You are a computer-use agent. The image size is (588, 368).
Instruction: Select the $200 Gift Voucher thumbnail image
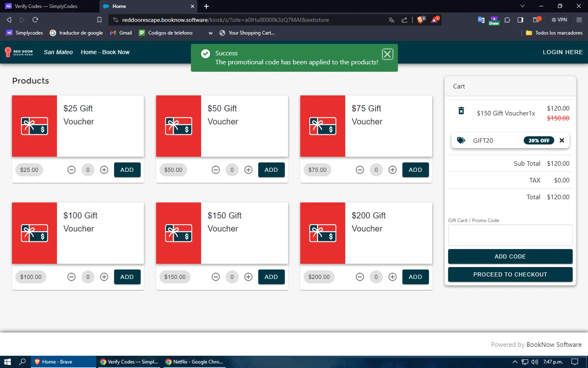coord(323,233)
